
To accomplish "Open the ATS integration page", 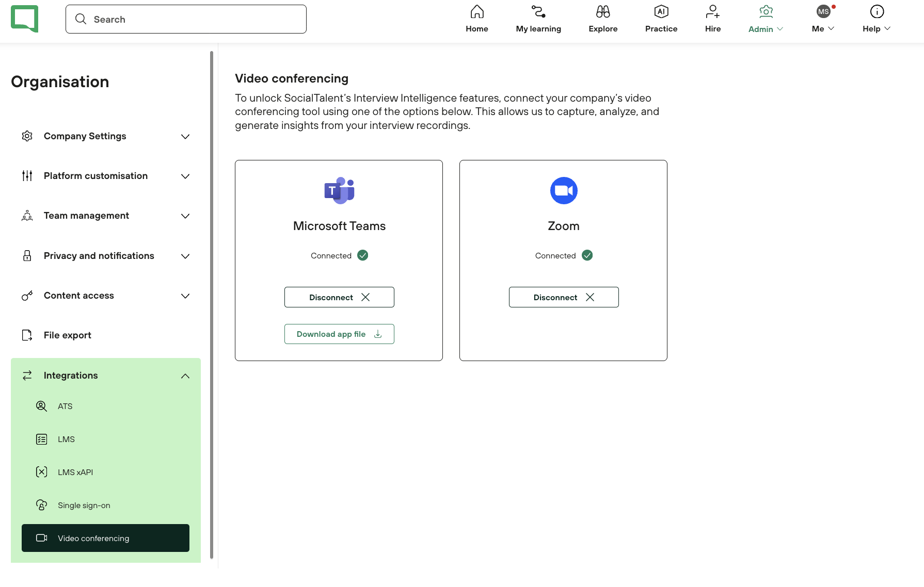I will tap(65, 406).
